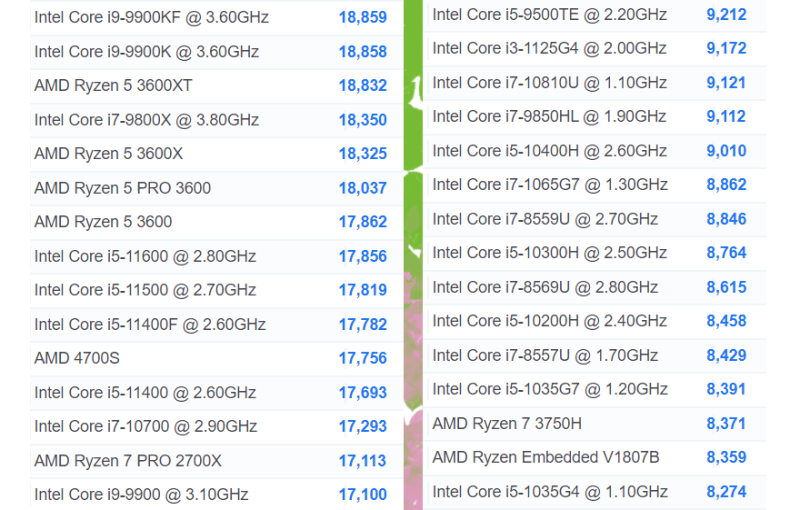
Task: Click score 9,172
Action: tap(727, 48)
